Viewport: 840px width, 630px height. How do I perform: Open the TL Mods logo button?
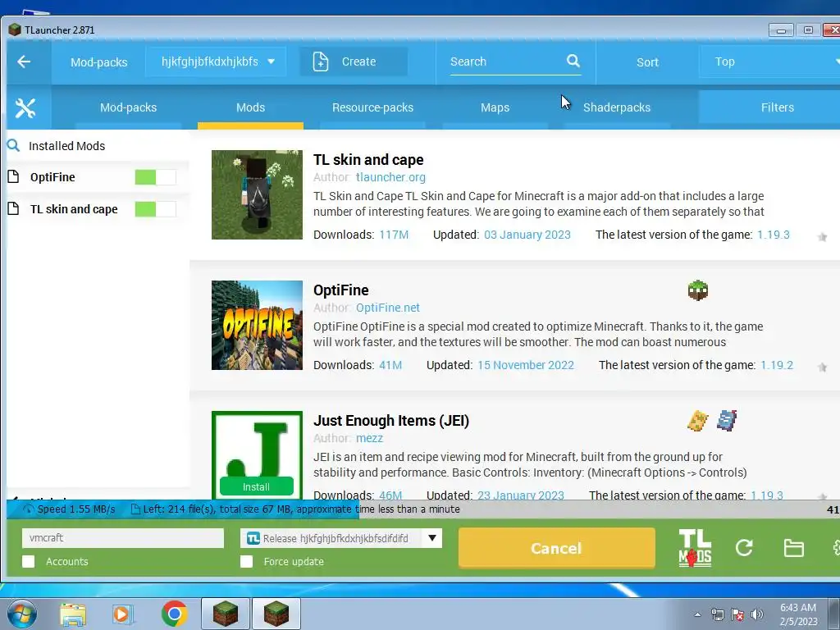(695, 548)
